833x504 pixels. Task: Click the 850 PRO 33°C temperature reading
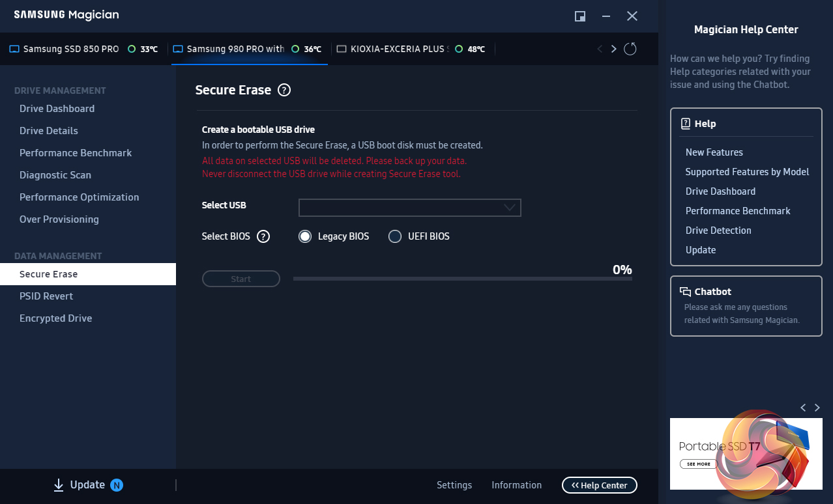click(x=149, y=49)
